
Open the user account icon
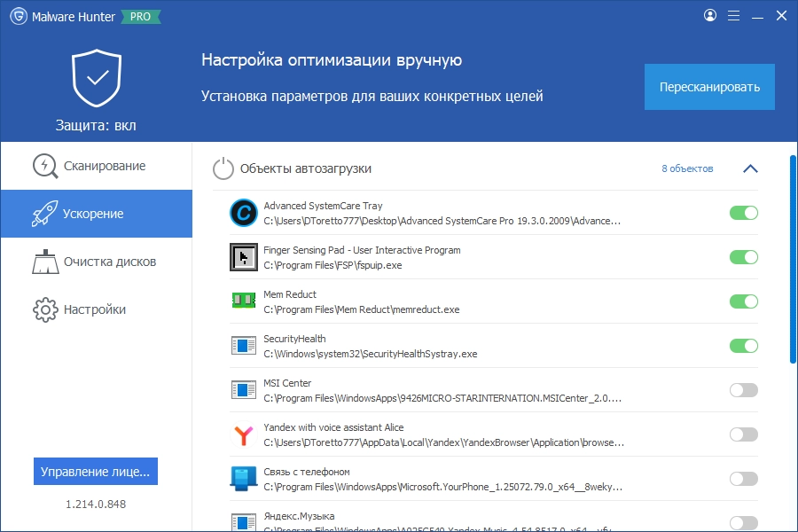tap(710, 15)
